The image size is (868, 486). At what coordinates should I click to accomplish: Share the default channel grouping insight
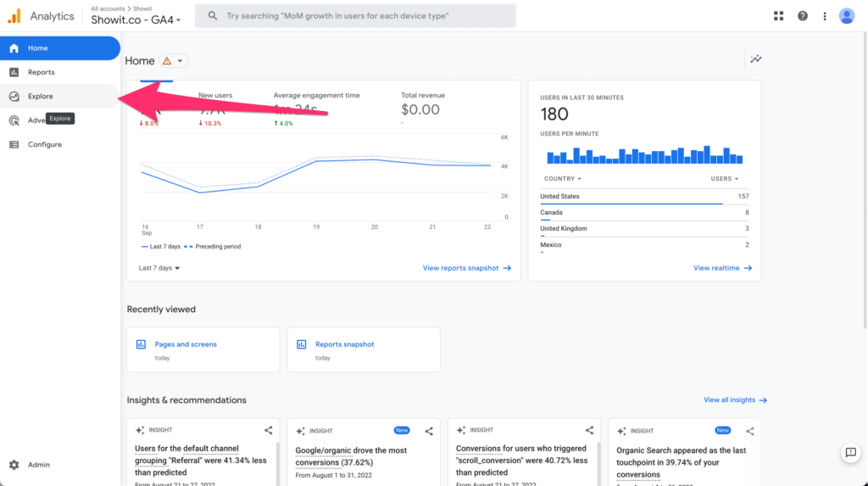tap(268, 431)
